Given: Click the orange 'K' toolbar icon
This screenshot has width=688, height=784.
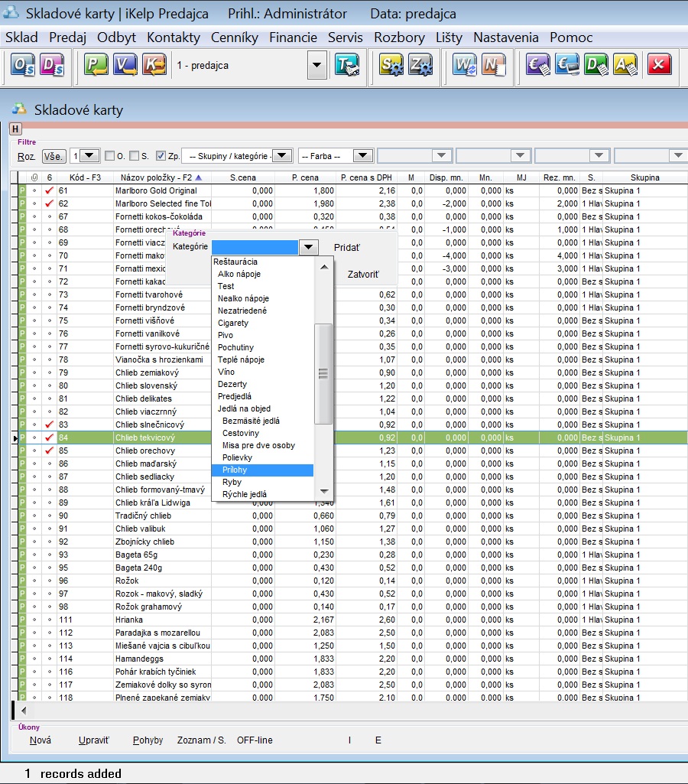Looking at the screenshot, I should point(154,66).
